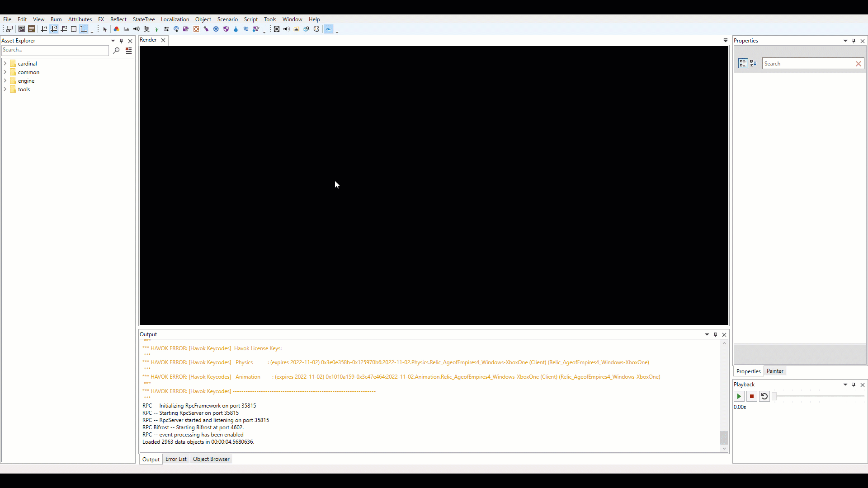Stop playback with the red stop button
The image size is (868, 488).
click(752, 396)
